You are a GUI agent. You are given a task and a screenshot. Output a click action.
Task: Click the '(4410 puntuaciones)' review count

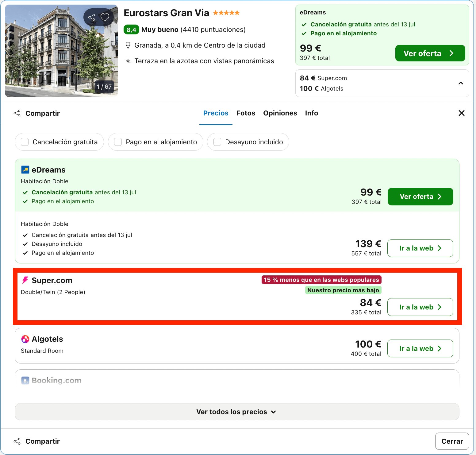[x=213, y=29]
